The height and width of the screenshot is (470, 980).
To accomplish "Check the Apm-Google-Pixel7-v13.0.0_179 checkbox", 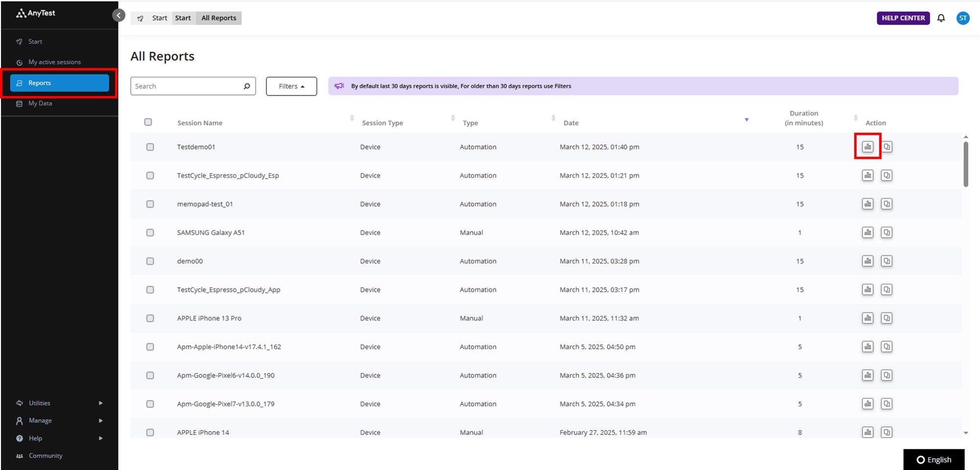I will (x=150, y=404).
